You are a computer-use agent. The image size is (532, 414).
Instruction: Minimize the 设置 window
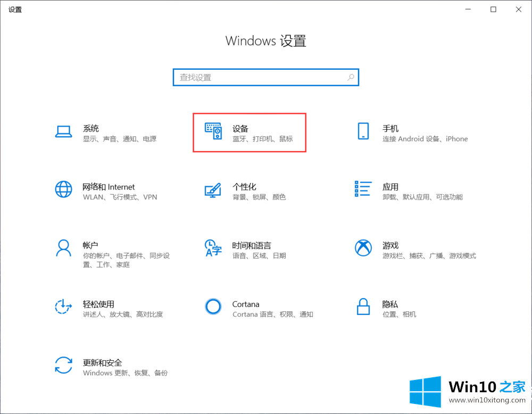(468, 10)
